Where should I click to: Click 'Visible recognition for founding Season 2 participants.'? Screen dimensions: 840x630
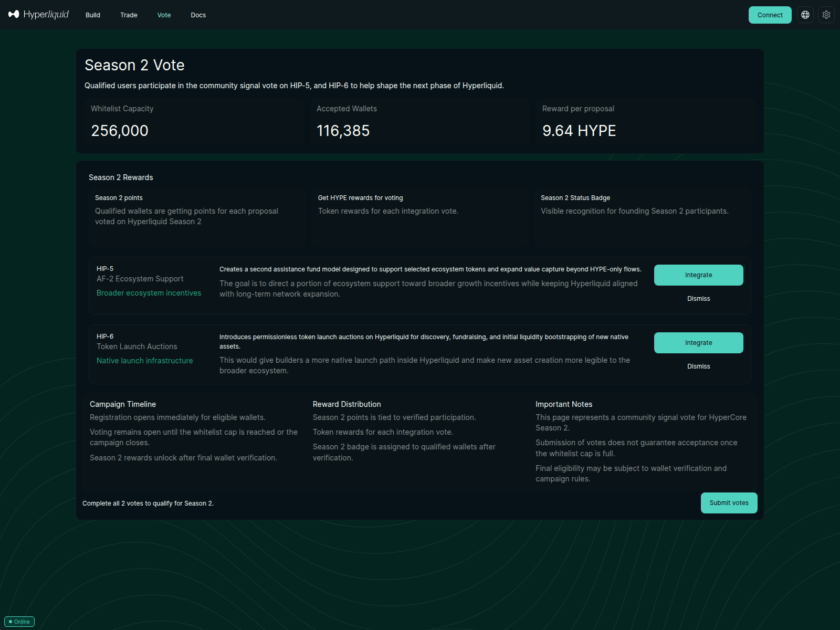coord(635,211)
